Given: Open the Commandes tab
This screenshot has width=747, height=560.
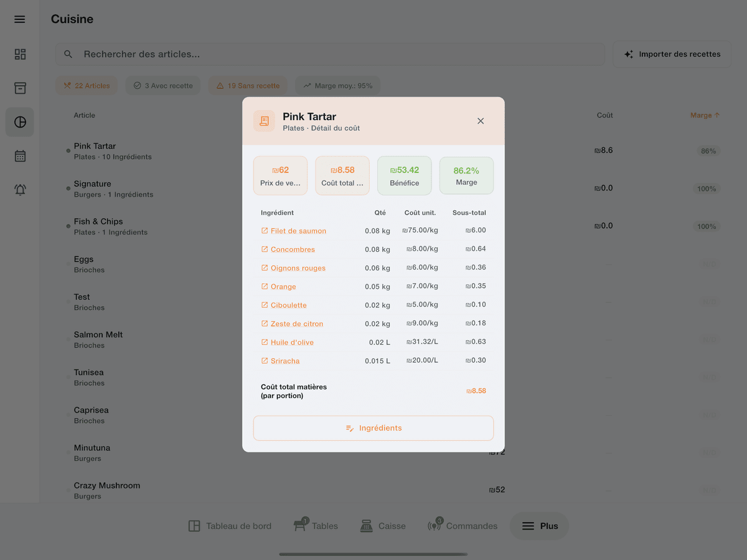Looking at the screenshot, I should click(x=463, y=526).
